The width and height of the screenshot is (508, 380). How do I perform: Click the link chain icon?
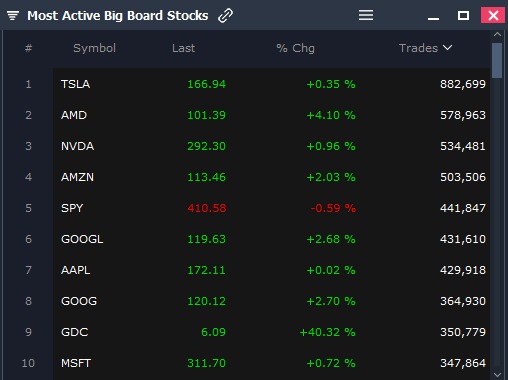tap(225, 15)
